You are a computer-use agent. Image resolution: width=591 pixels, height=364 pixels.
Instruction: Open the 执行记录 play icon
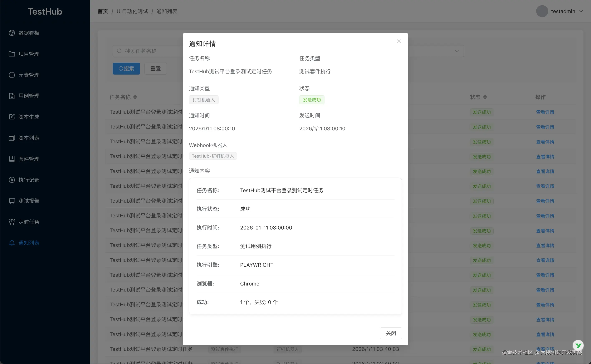[x=12, y=180]
